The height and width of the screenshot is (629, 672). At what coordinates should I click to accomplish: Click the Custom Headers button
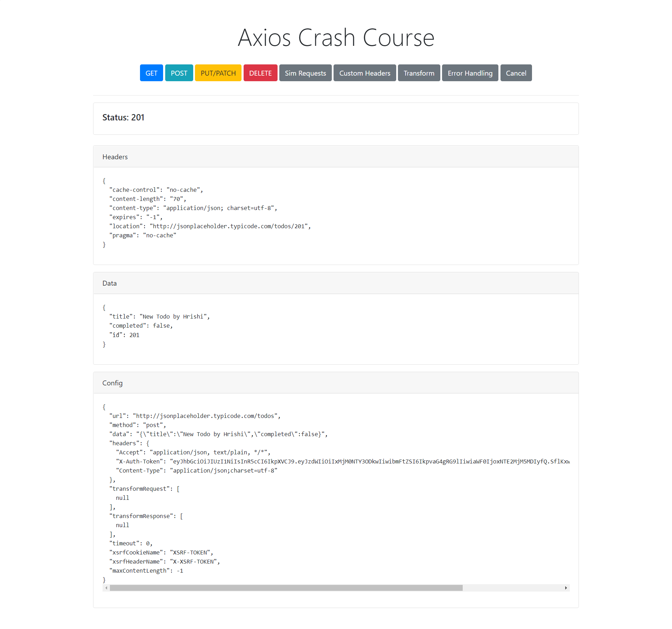click(x=365, y=73)
